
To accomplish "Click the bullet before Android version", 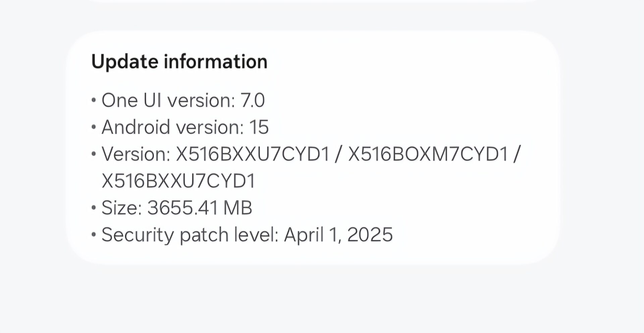I will tap(94, 127).
